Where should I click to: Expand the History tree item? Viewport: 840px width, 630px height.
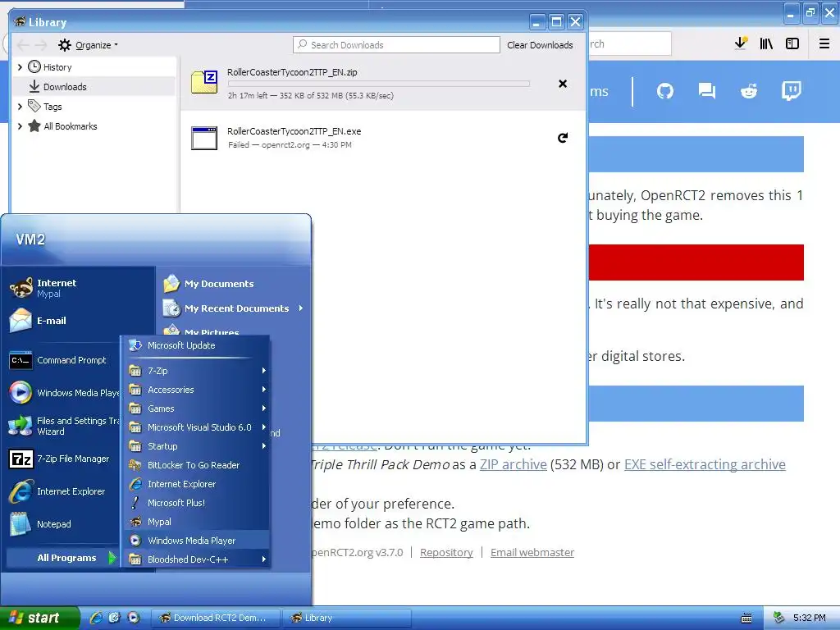click(21, 67)
